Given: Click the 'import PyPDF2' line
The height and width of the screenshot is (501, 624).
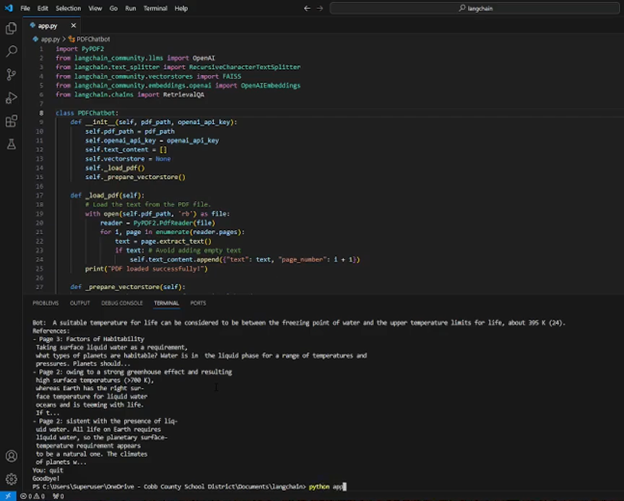Looking at the screenshot, I should tap(80, 49).
